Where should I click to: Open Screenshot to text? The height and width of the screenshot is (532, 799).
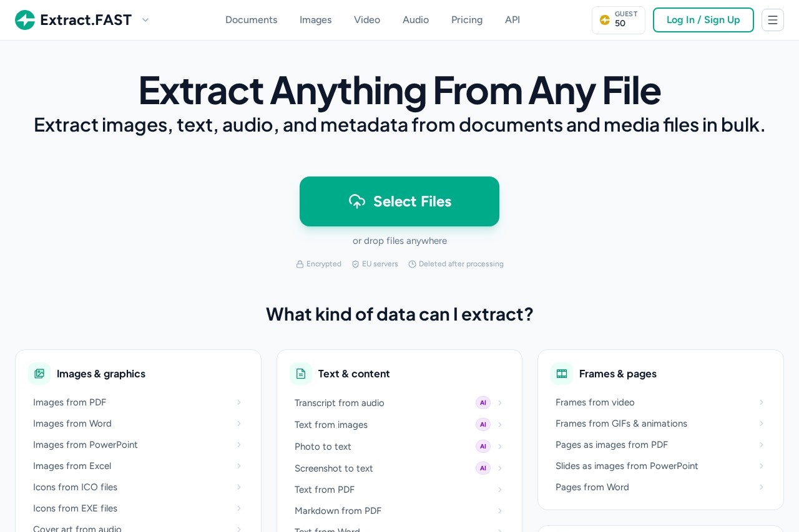click(x=399, y=468)
